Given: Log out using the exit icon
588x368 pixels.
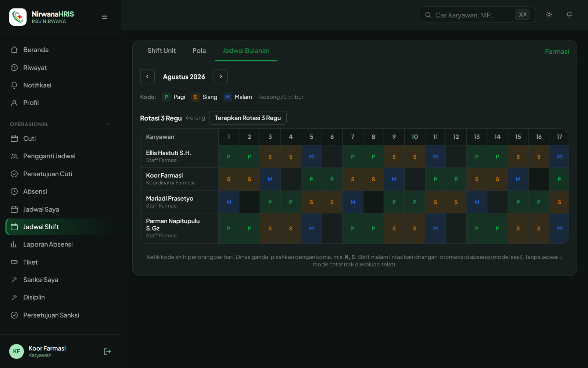Looking at the screenshot, I should (107, 351).
